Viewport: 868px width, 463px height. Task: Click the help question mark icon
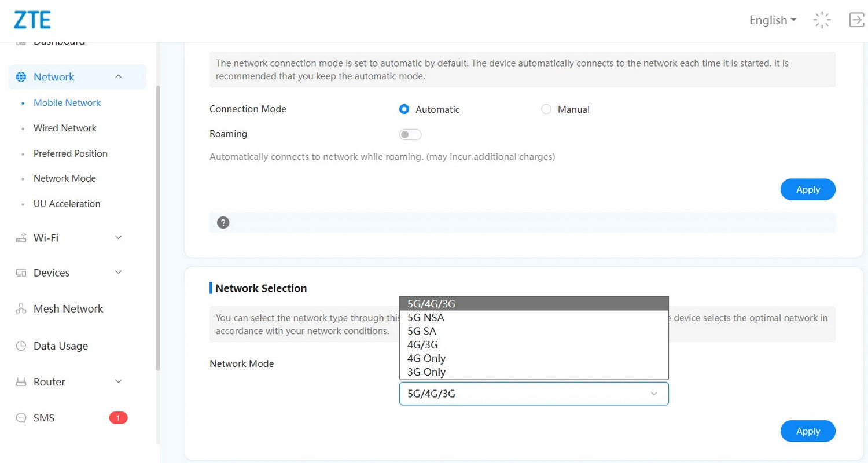(x=223, y=223)
